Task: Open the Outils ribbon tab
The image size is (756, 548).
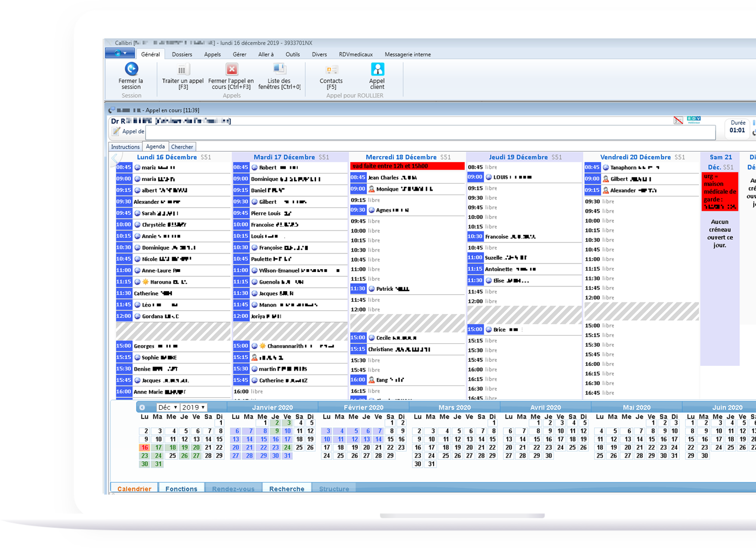Action: tap(293, 54)
